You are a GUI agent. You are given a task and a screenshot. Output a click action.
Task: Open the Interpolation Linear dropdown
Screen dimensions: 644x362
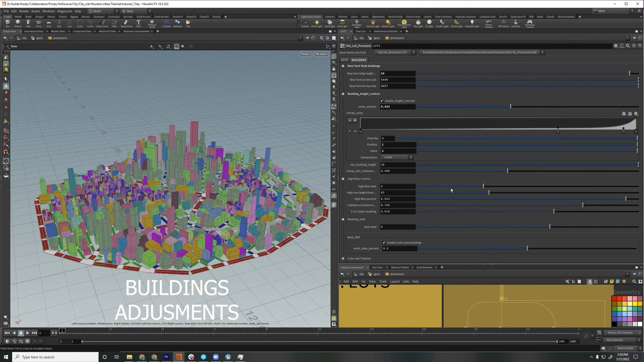coord(397,157)
